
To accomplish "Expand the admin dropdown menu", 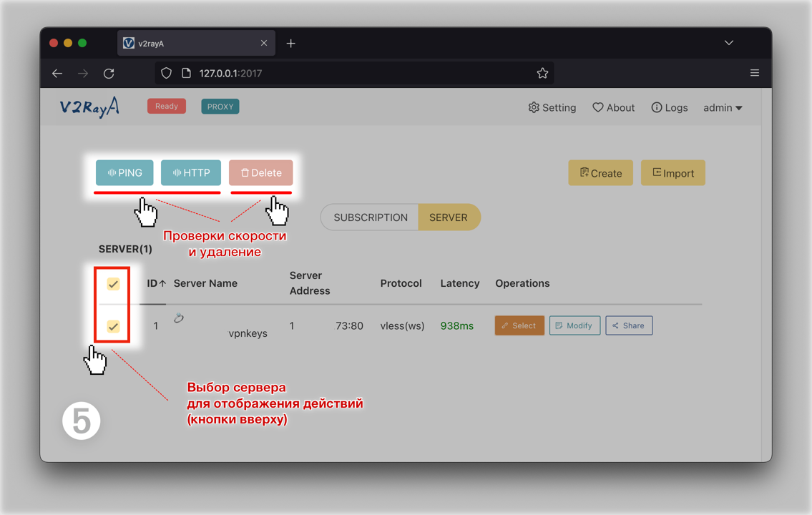I will [723, 107].
